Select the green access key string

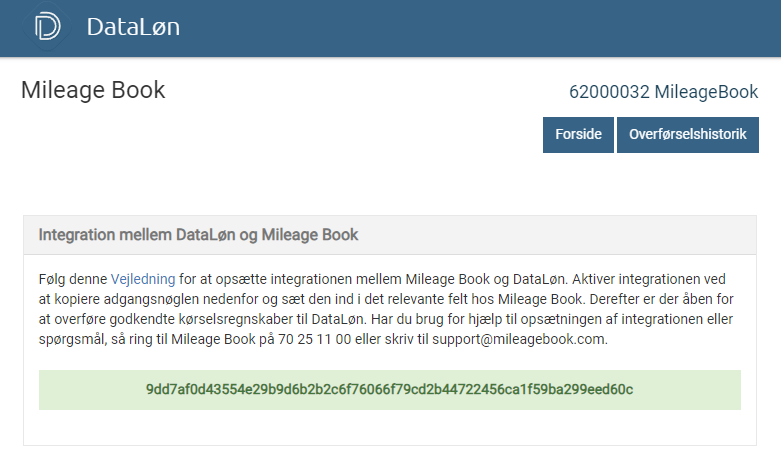pyautogui.click(x=390, y=389)
